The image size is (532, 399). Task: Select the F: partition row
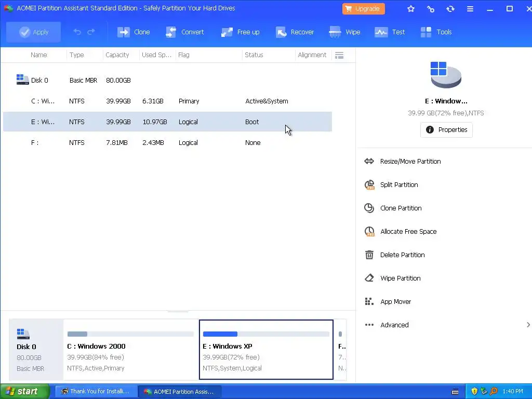pyautogui.click(x=168, y=143)
